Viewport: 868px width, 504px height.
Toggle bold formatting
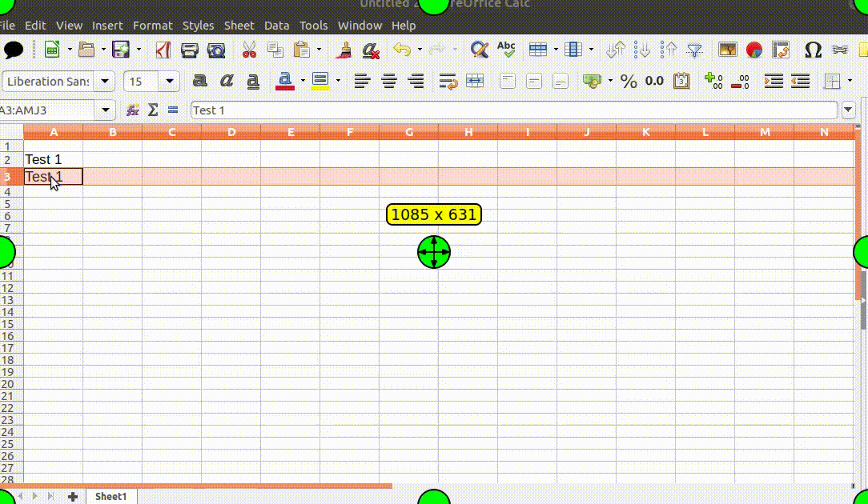199,81
